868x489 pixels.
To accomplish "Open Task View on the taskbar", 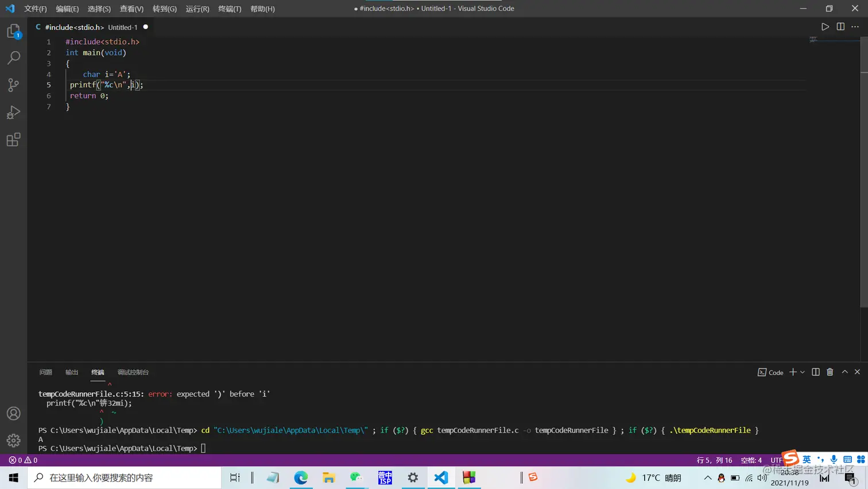I will [x=235, y=478].
